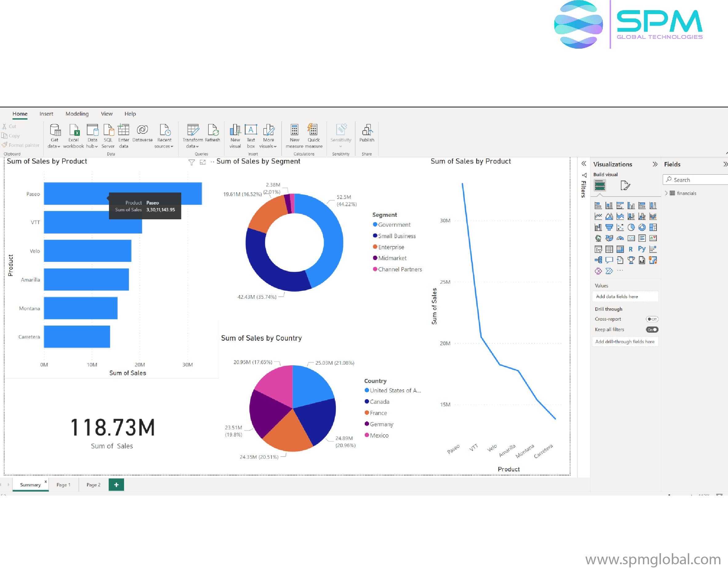Pick the card (123) visualization icon
This screenshot has width=728, height=568.
point(631,238)
